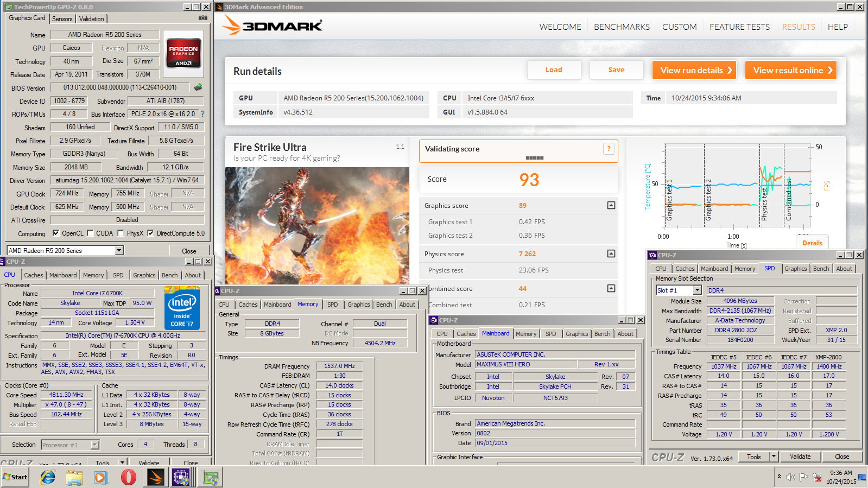This screenshot has width=868, height=488.
Task: Go to CUSTOM in 3DMark navigation
Action: tap(679, 27)
